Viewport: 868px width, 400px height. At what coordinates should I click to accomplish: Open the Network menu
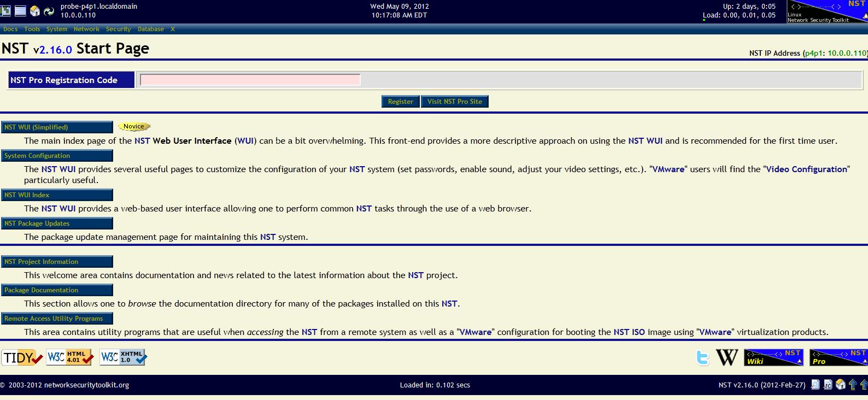tap(86, 29)
